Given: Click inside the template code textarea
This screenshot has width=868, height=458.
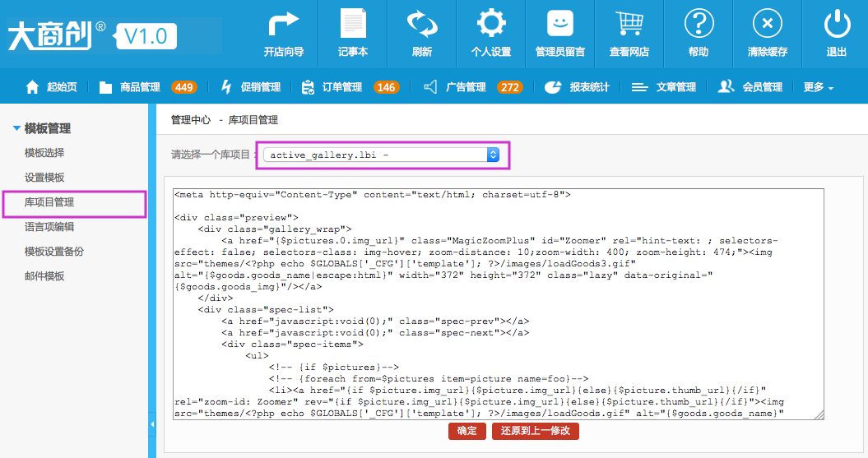Looking at the screenshot, I should tap(499, 304).
